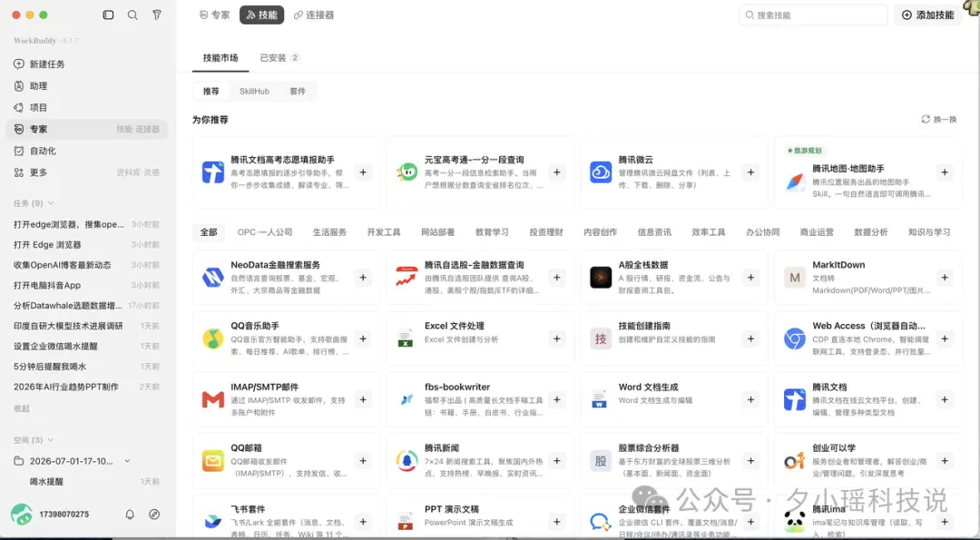Click the 添加技能 button

(928, 15)
